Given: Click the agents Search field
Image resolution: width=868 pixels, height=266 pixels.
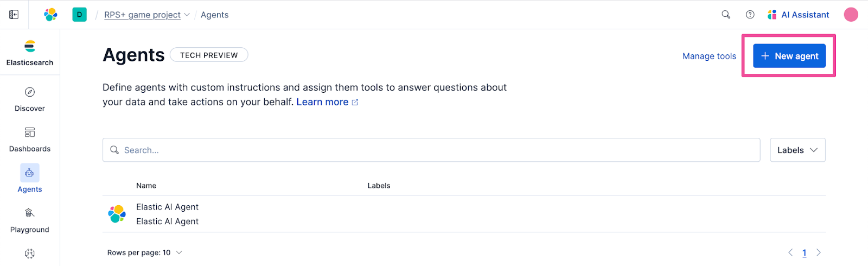Looking at the screenshot, I should click(431, 150).
